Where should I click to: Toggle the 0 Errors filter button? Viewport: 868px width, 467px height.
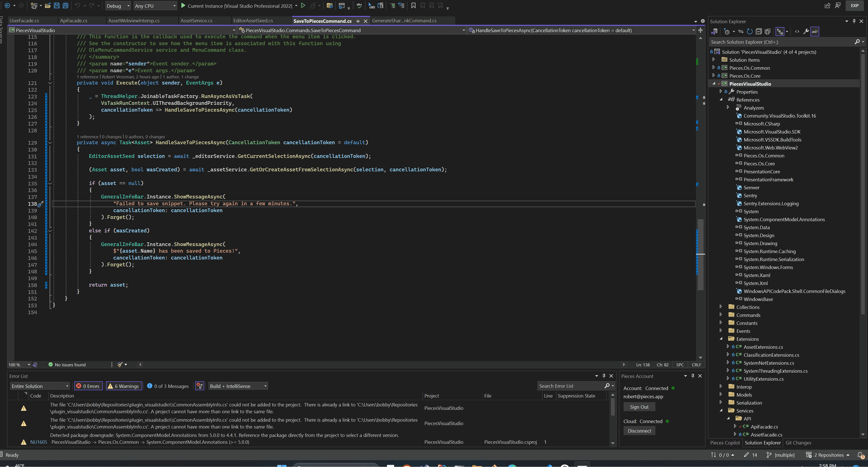[x=88, y=386]
